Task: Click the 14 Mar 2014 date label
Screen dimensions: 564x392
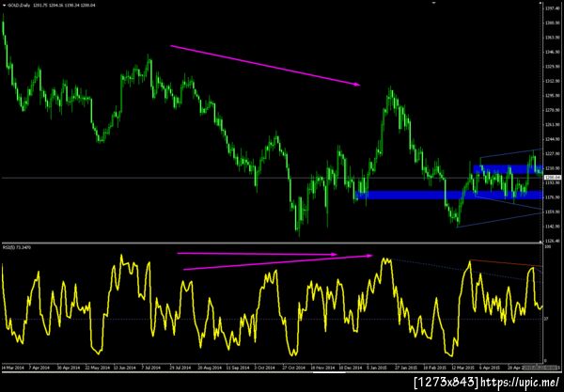Action: point(11,368)
